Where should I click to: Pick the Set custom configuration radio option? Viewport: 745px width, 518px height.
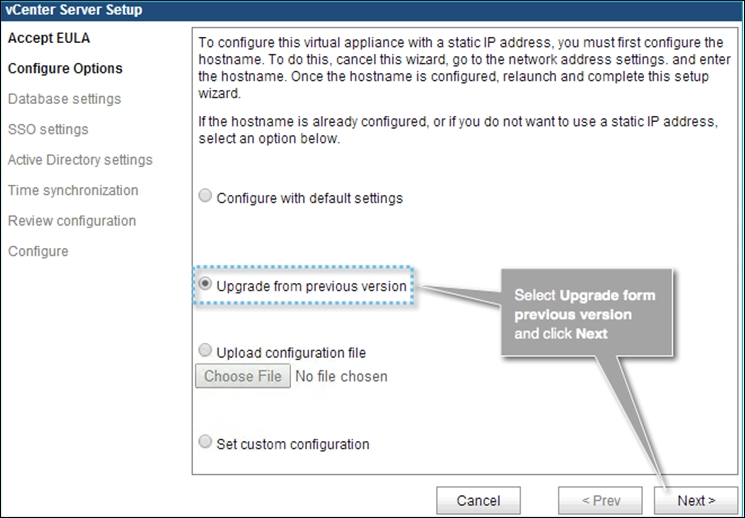(206, 442)
